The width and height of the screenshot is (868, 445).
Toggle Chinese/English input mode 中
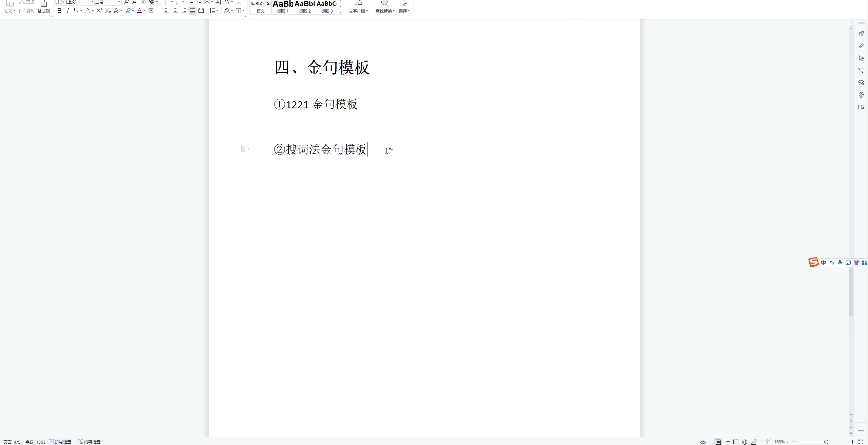[824, 263]
